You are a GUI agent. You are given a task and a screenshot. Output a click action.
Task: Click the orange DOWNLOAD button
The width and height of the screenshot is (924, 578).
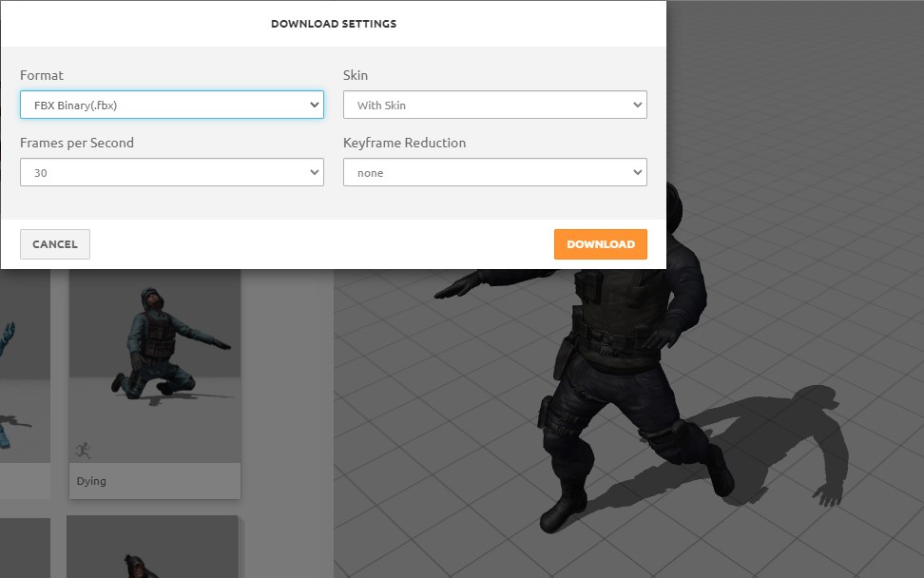click(x=601, y=244)
